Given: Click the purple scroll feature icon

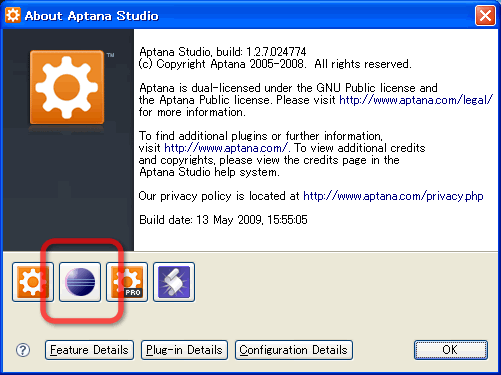Looking at the screenshot, I should pyautogui.click(x=174, y=282).
